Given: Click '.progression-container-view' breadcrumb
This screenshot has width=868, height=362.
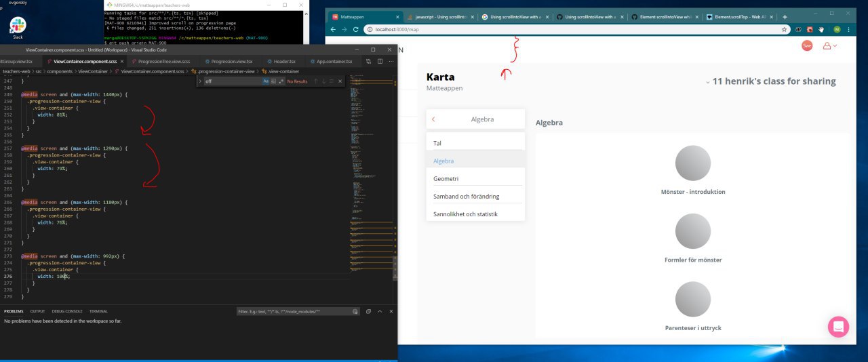Looking at the screenshot, I should click(x=225, y=71).
